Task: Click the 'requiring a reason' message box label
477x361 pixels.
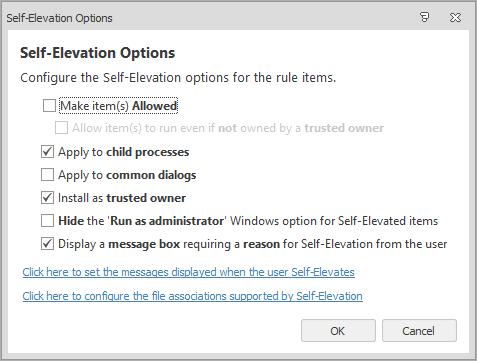Action: click(231, 244)
